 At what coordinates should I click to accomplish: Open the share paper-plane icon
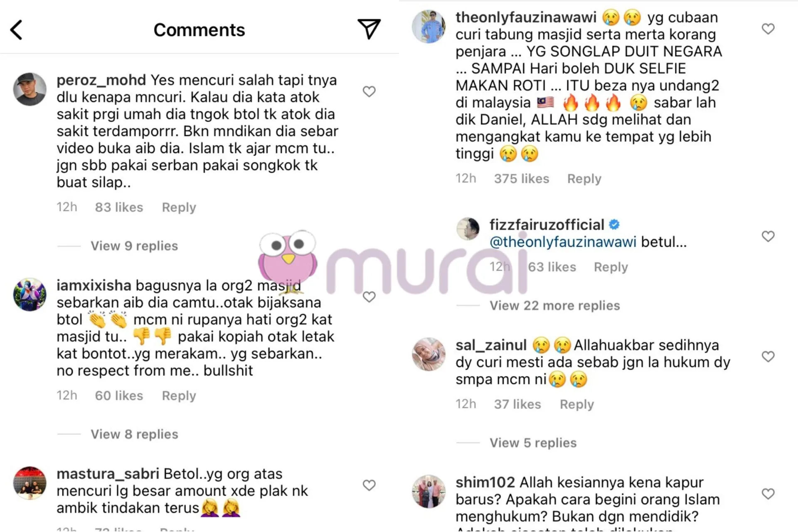click(369, 29)
